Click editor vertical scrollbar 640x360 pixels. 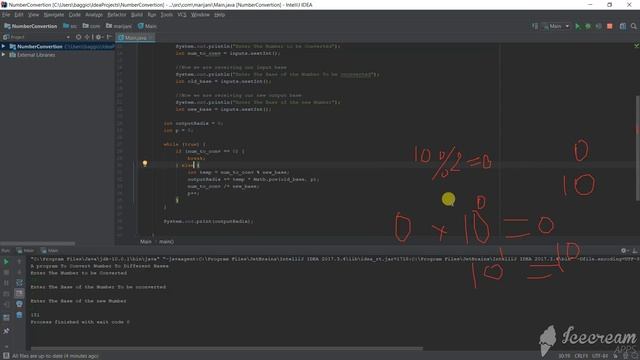tap(638, 148)
